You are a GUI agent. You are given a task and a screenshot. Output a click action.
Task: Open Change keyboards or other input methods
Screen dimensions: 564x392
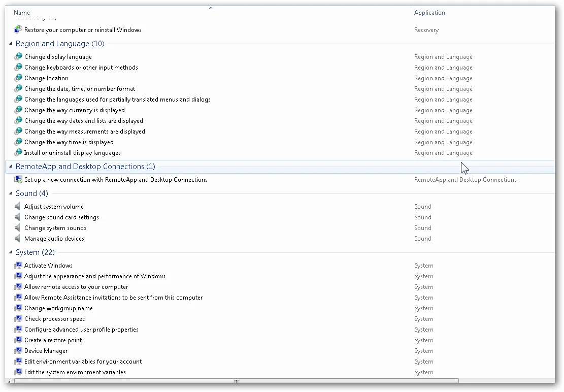[x=81, y=68]
